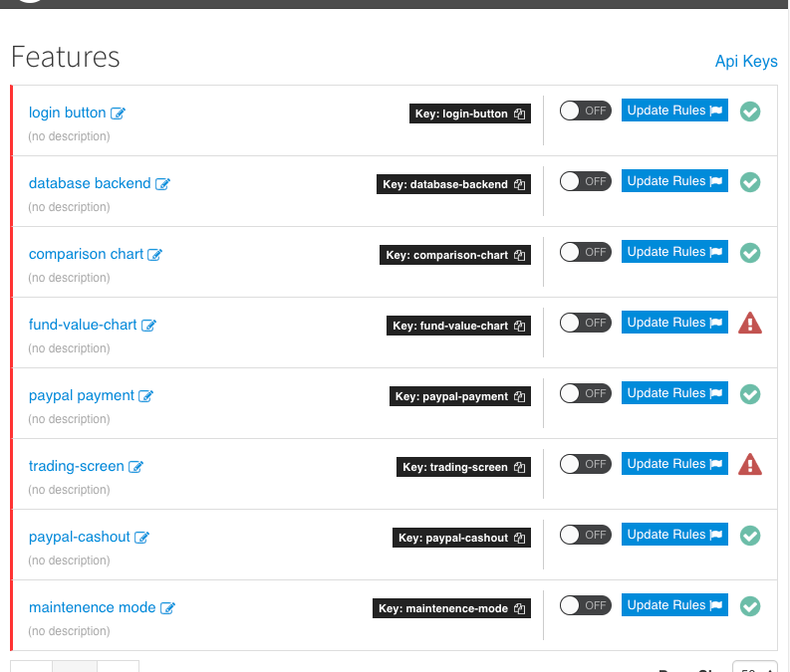The image size is (790, 672).
Task: Click the edit icon beside login button
Action: pyautogui.click(x=119, y=113)
